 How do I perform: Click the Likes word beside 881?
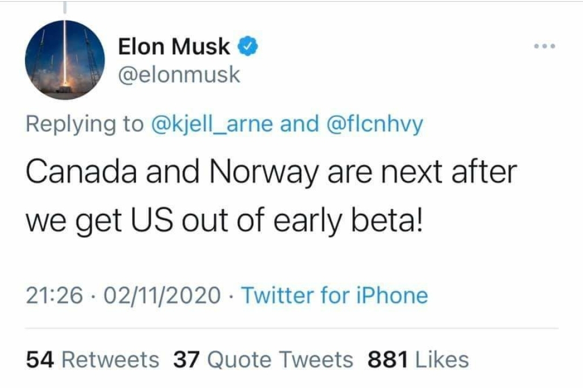442,360
